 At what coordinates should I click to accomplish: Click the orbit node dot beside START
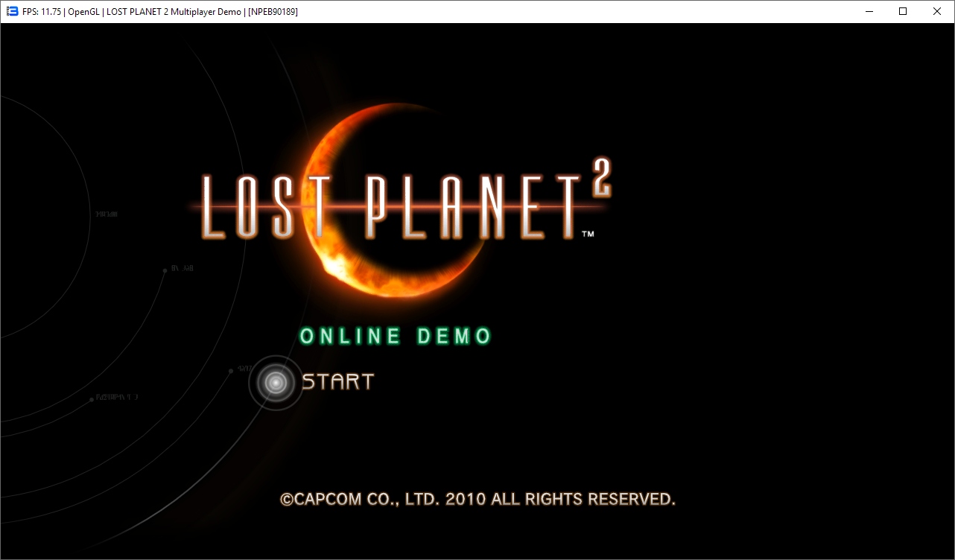click(x=232, y=370)
